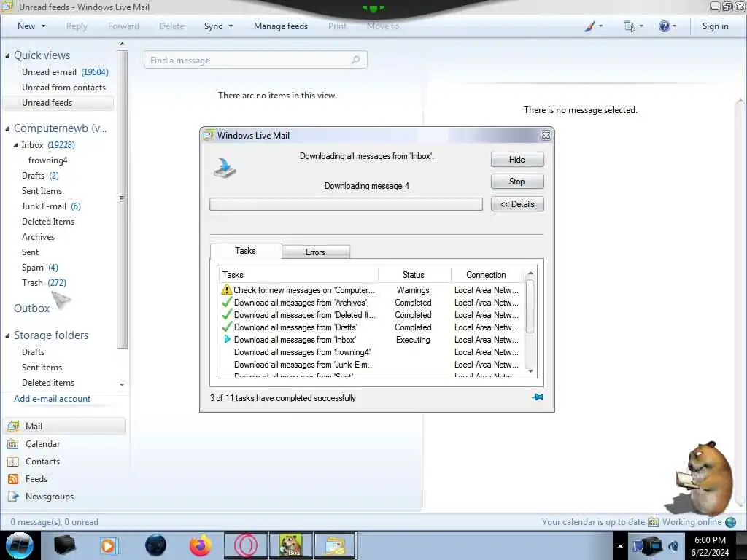The height and width of the screenshot is (560, 747).
Task: Click the folder pane scroll down arrow
Action: 122,384
